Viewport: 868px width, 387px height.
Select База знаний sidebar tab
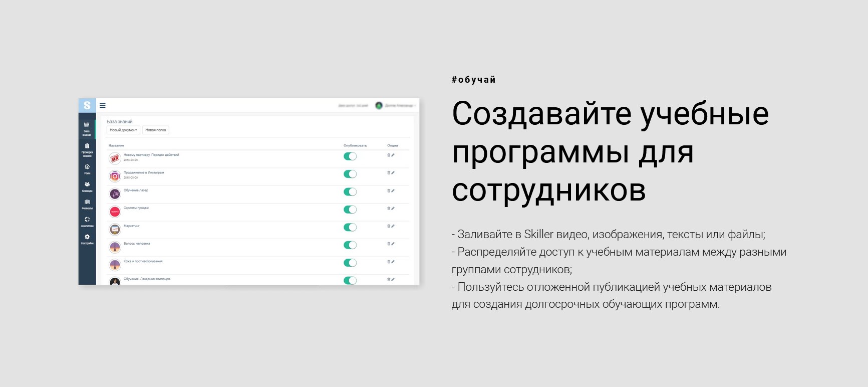point(87,128)
